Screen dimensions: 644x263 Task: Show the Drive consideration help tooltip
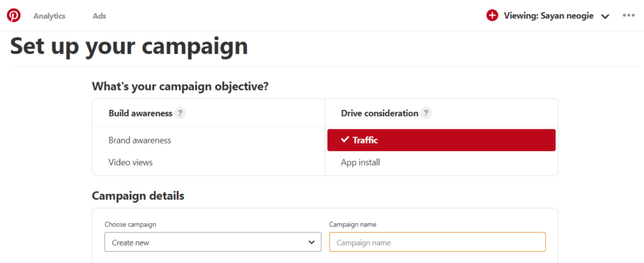click(426, 113)
